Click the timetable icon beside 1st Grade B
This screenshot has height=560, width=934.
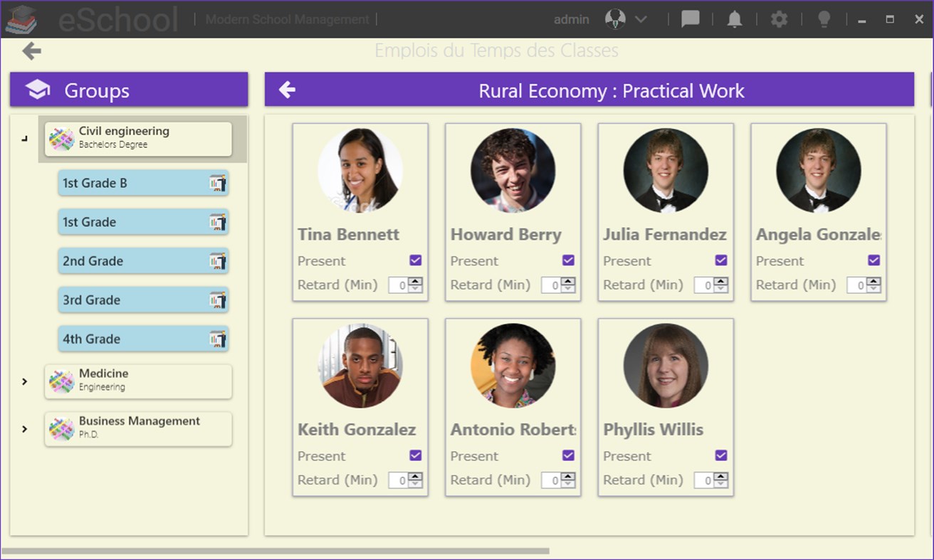point(217,183)
